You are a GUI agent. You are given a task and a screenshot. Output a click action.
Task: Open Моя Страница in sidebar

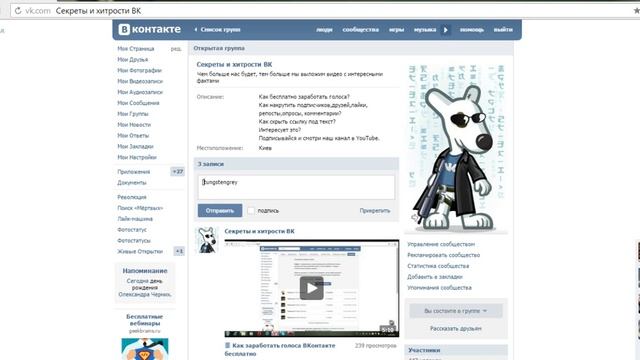click(x=136, y=49)
